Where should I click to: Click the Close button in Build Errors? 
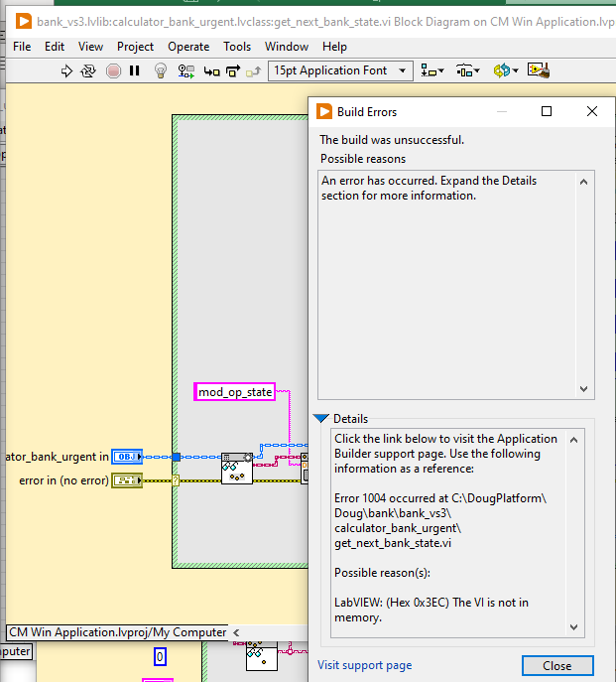tap(556, 666)
